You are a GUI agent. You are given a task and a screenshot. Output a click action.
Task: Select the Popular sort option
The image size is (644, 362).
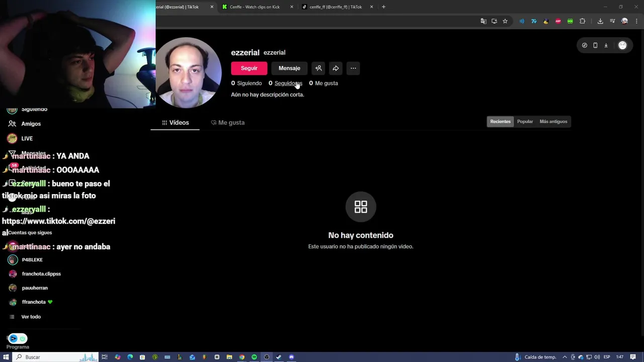click(525, 122)
